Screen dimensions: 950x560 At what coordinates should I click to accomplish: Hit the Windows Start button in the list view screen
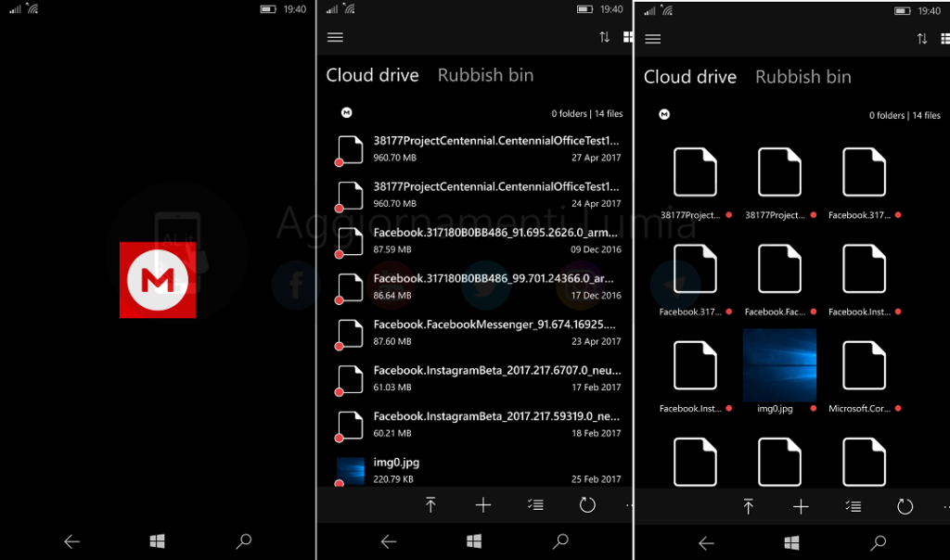(474, 541)
